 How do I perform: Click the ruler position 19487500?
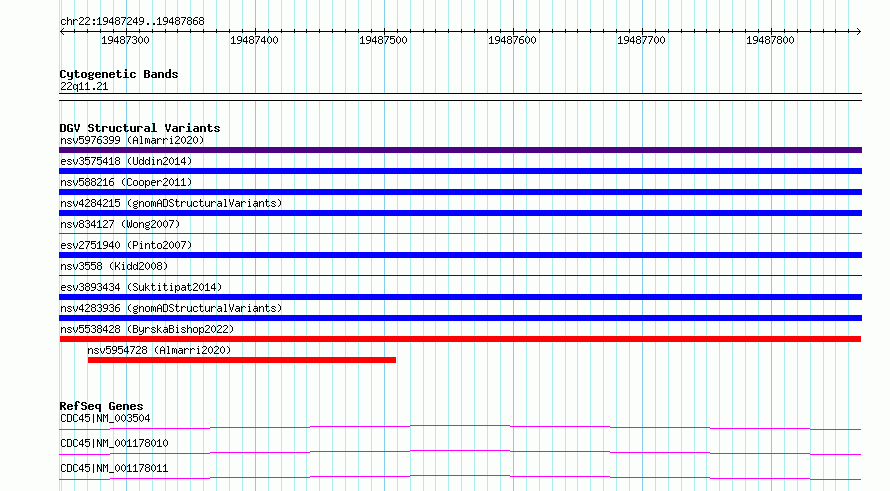[x=383, y=40]
